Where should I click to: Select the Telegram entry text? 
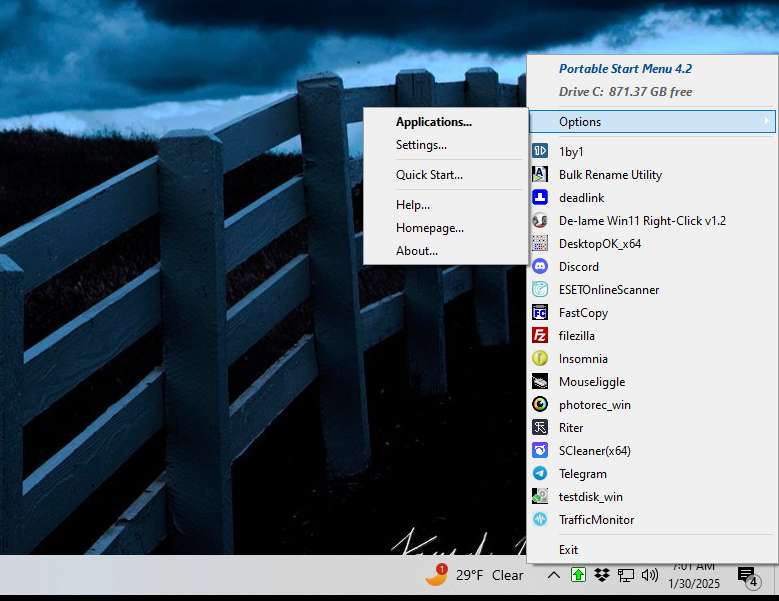[583, 474]
